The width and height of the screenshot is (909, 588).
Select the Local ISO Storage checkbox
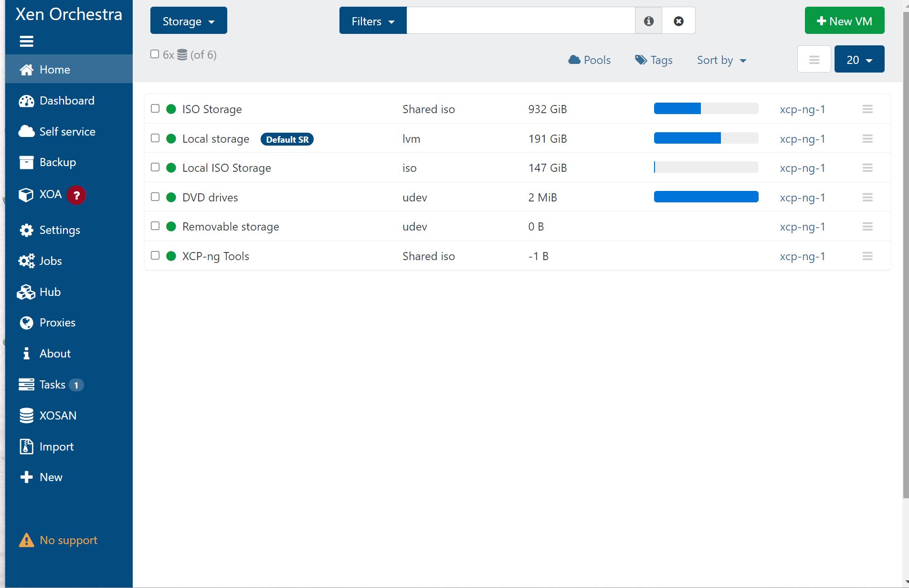(x=155, y=168)
